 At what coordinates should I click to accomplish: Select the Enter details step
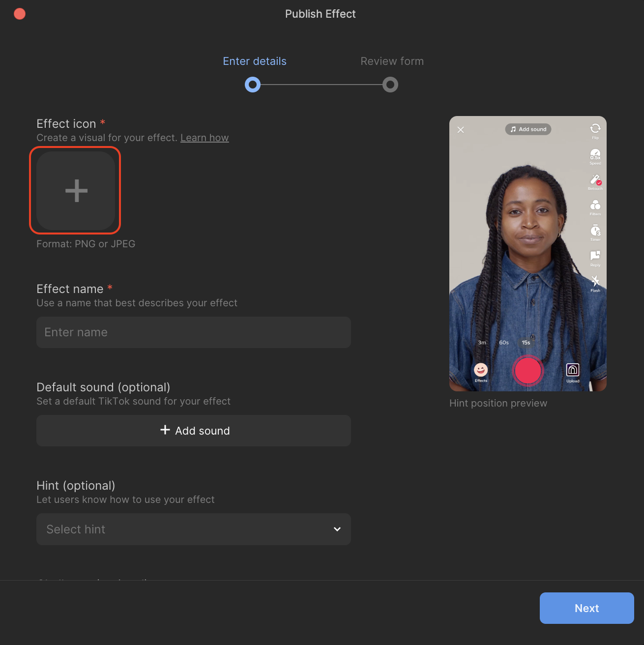[x=255, y=61]
